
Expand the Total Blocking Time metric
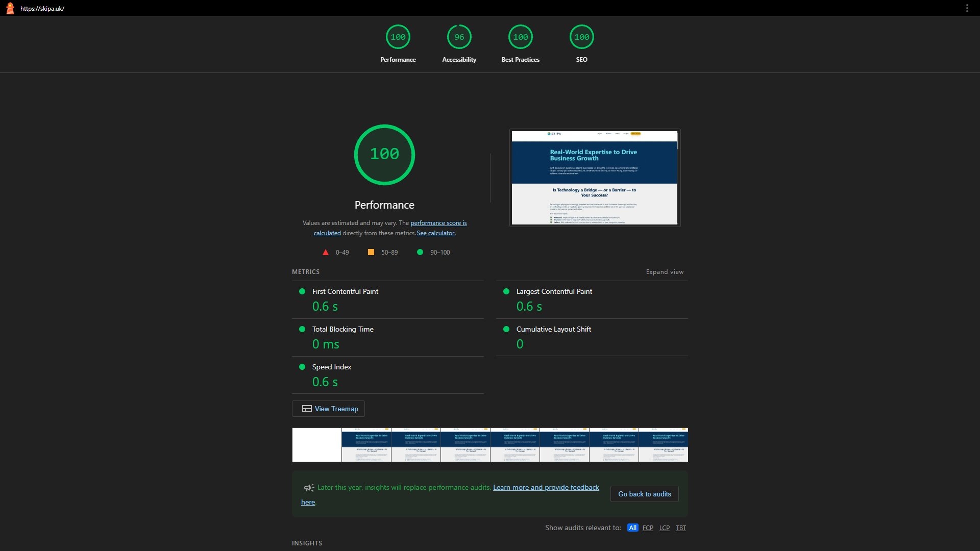(388, 338)
